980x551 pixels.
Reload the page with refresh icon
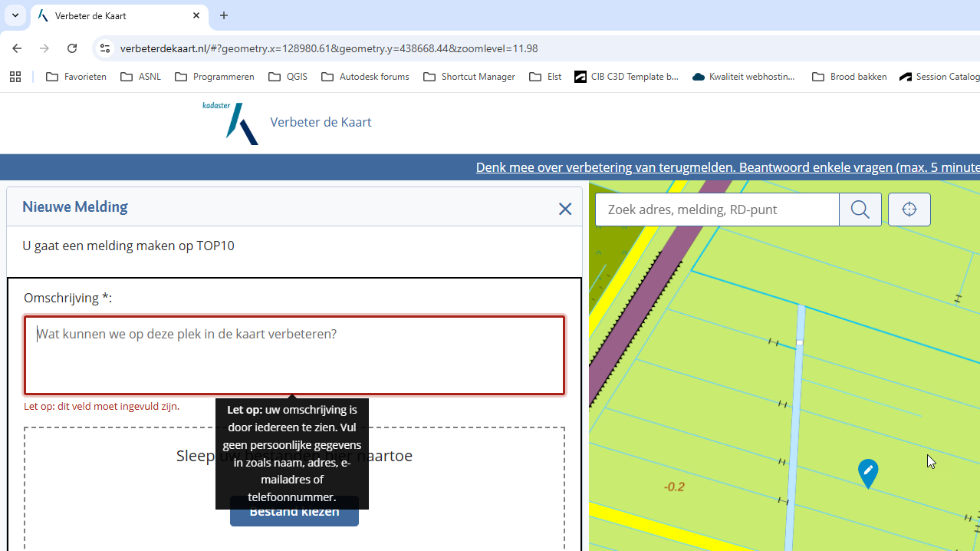click(x=72, y=48)
